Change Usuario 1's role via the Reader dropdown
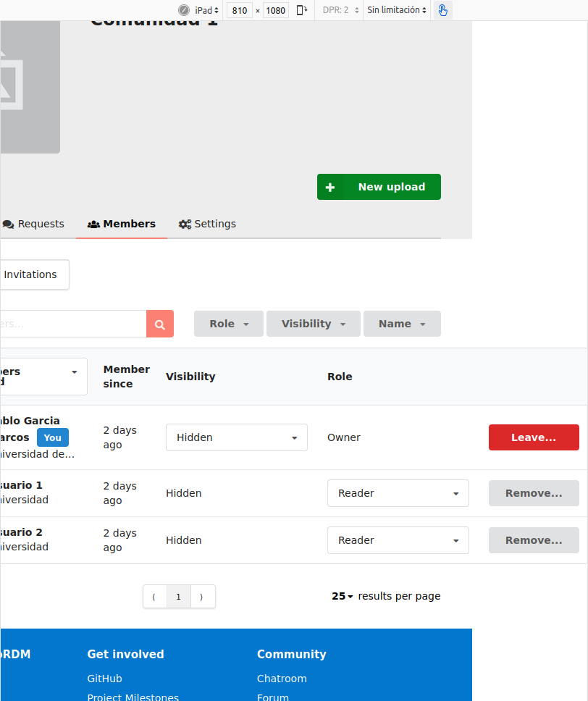Viewport: 588px width, 701px height. 398,493
